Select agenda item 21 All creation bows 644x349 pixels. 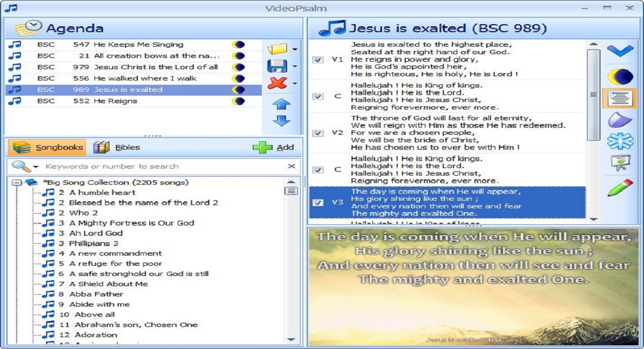pyautogui.click(x=134, y=56)
